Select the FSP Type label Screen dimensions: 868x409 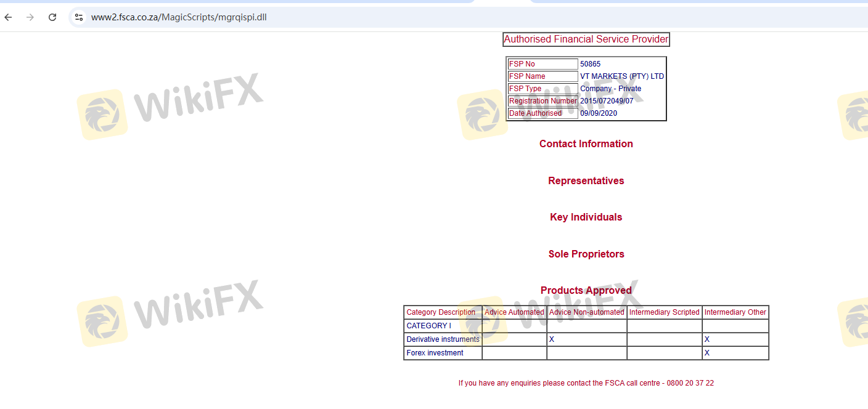525,89
